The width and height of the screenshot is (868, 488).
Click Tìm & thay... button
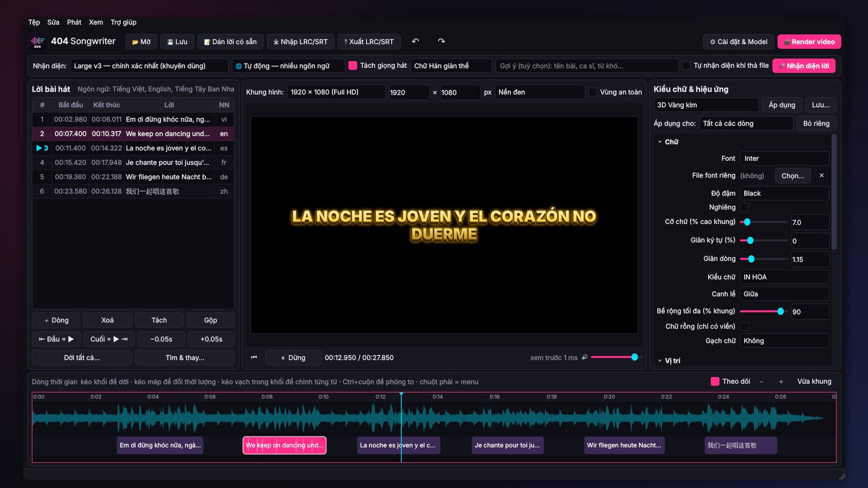[x=184, y=357]
